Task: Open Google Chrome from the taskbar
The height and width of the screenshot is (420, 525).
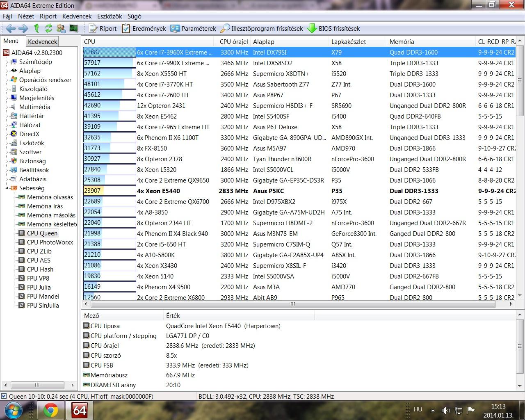Action: point(51,410)
